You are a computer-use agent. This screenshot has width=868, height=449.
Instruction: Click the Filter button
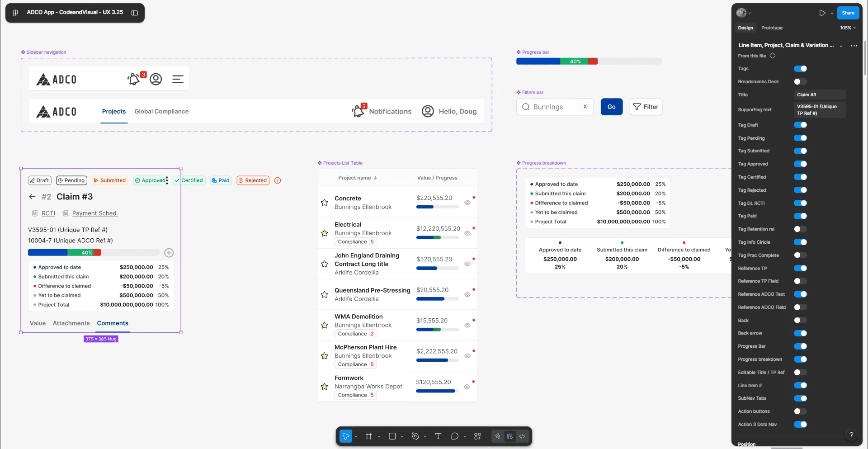[x=646, y=107]
